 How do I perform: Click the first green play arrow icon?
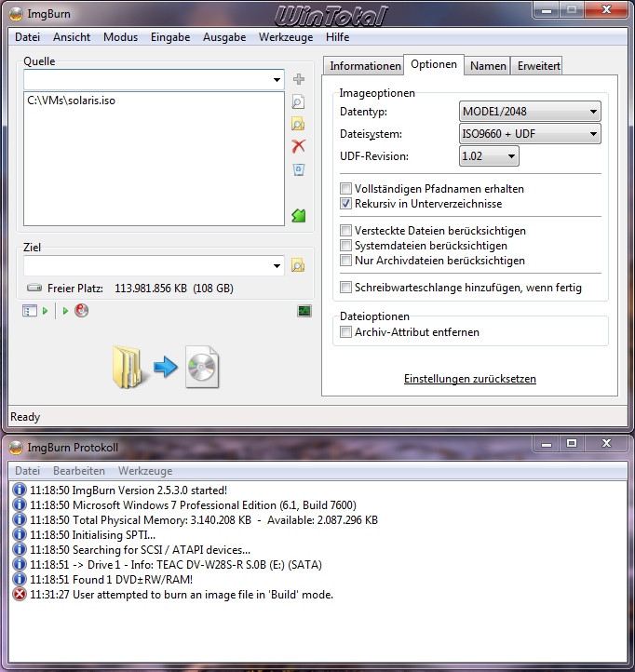pos(45,311)
